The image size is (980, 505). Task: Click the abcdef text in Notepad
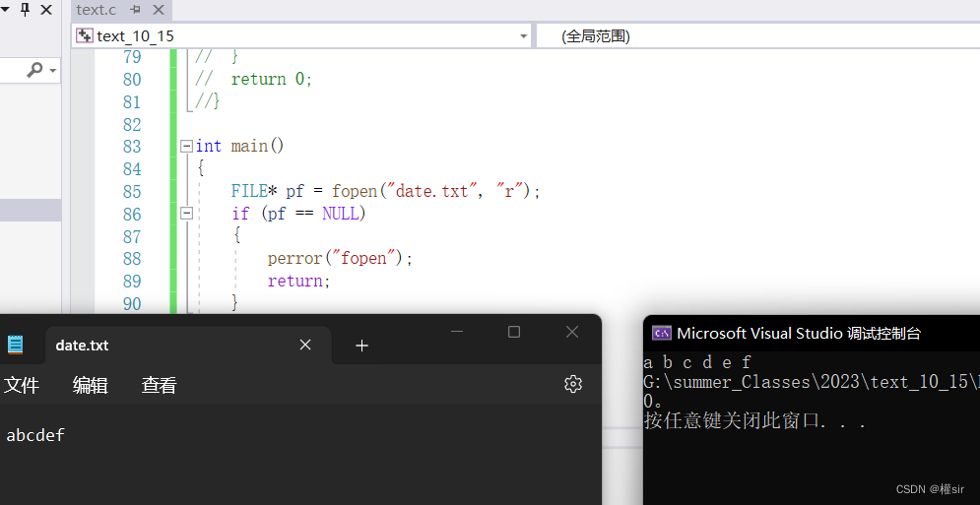pyautogui.click(x=35, y=436)
